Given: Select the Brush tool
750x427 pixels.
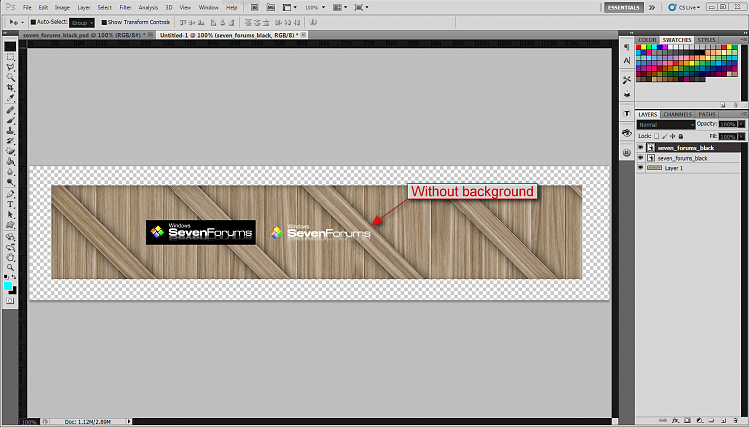Looking at the screenshot, I should tap(10, 120).
